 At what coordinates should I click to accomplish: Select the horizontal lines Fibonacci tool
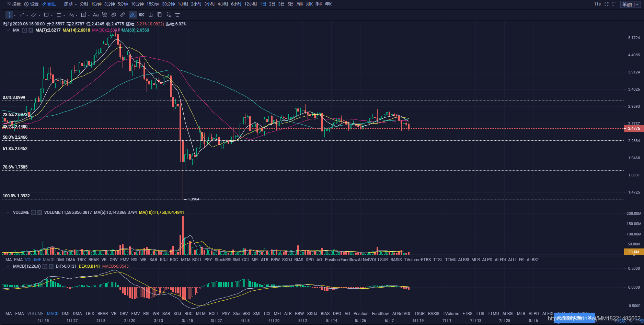click(x=59, y=15)
